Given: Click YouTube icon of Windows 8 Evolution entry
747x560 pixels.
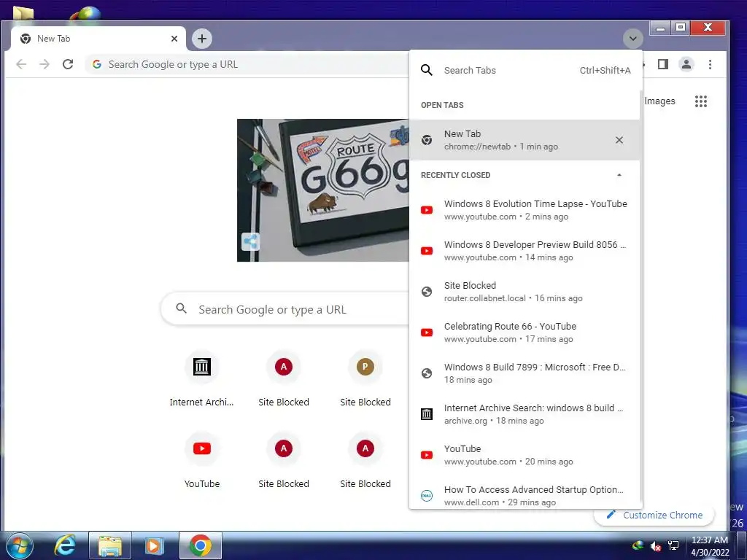Looking at the screenshot, I should tap(427, 210).
